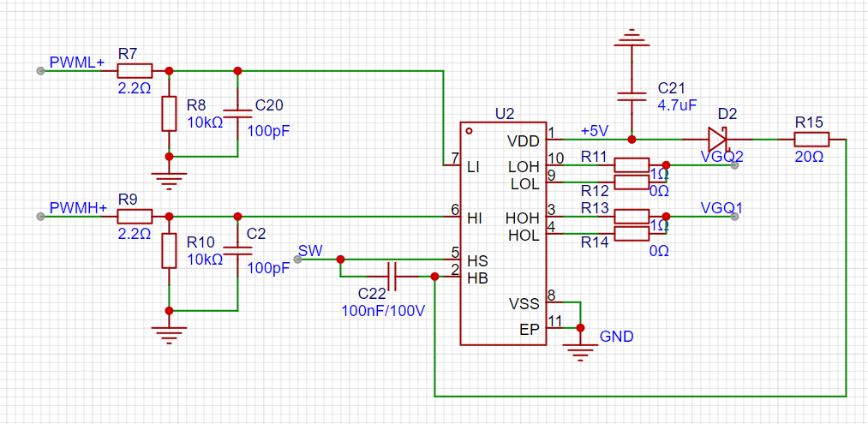The width and height of the screenshot is (868, 424).
Task: Click R10's 10kΩ value
Action: (x=205, y=259)
